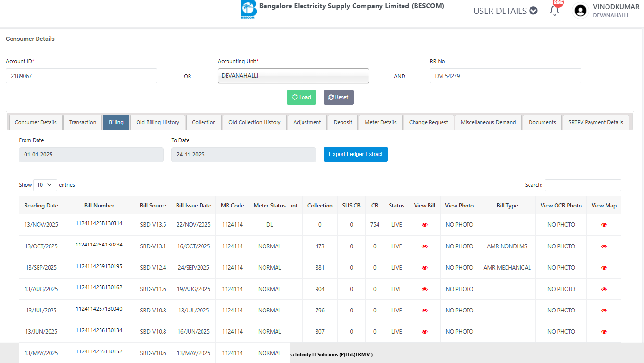The image size is (644, 363).
Task: Click the Export Ledger Extract button
Action: click(355, 155)
